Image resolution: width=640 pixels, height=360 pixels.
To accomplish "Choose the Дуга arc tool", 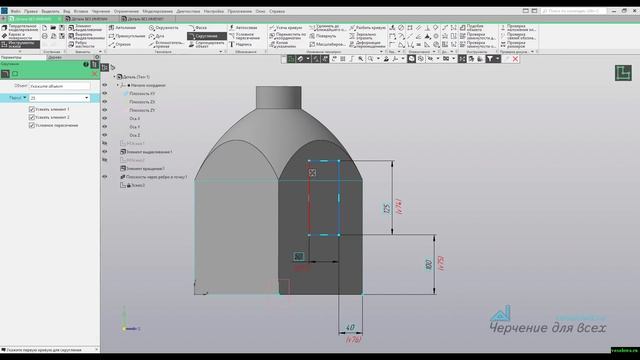I will pyautogui.click(x=157, y=36).
